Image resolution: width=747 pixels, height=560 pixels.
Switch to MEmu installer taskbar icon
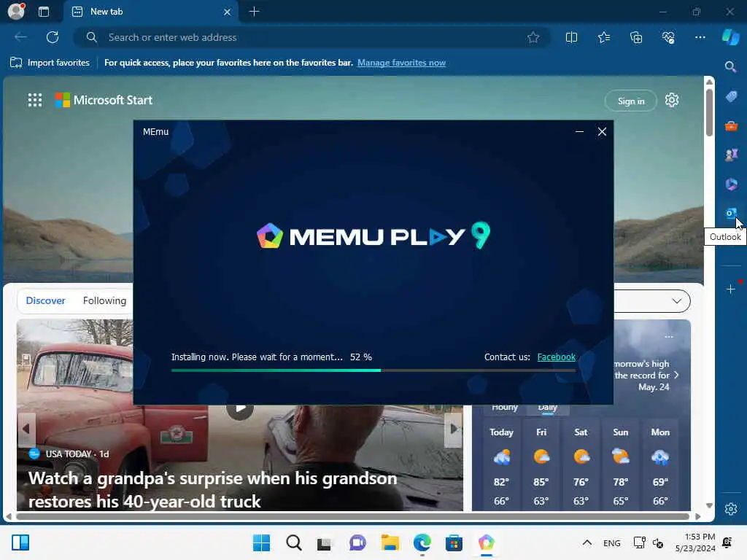click(486, 542)
